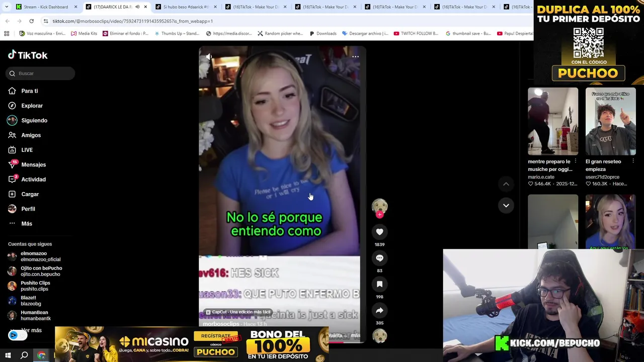Viewport: 644px width, 362px height.
Task: Open the morbosoclips username under video
Action: pos(221,324)
